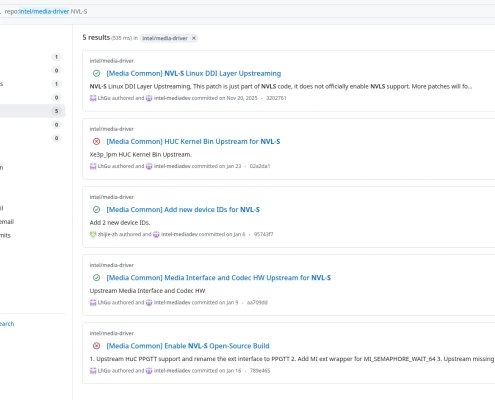Click the success check icon beside NVL-S Linux DDI Layer Upstreaming

pos(96,73)
